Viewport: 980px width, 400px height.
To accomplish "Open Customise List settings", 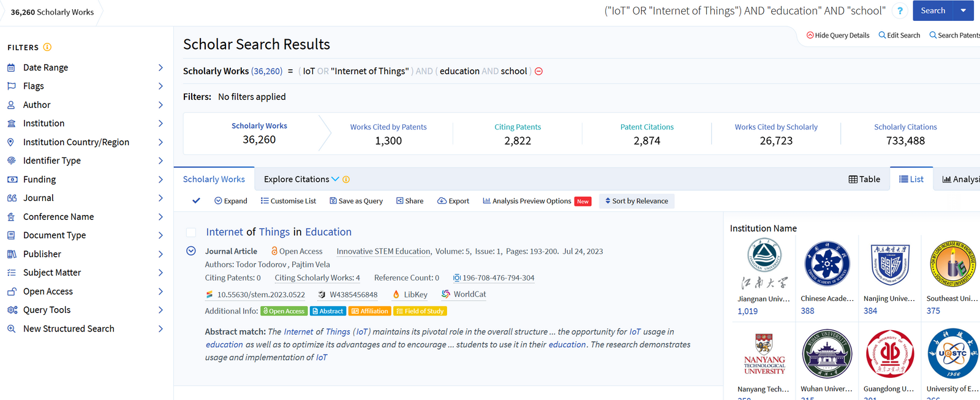I will point(288,201).
